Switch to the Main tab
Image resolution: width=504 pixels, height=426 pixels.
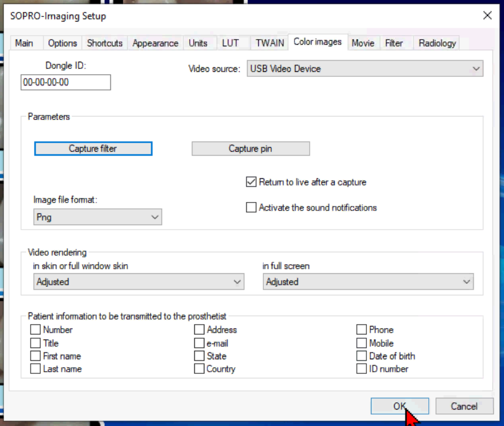coord(27,43)
